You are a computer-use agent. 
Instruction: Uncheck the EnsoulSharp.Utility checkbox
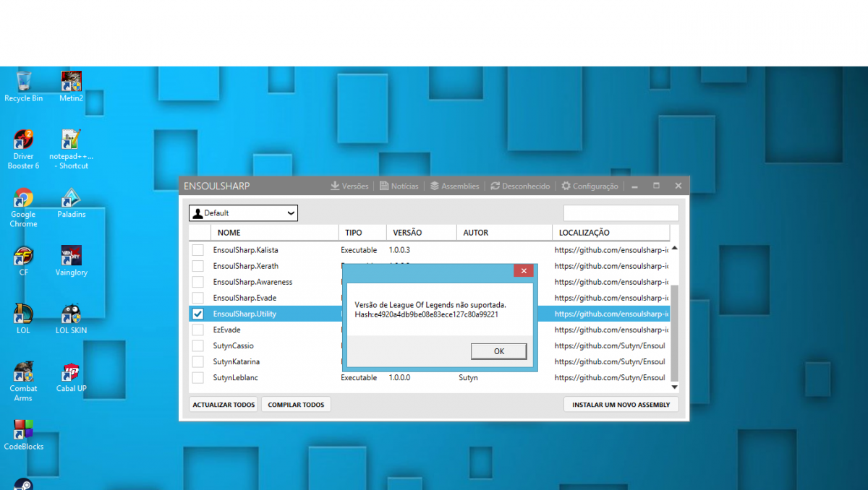(197, 314)
